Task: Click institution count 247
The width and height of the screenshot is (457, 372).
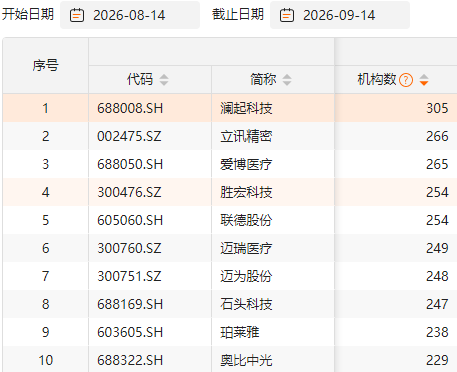Action: click(x=437, y=304)
